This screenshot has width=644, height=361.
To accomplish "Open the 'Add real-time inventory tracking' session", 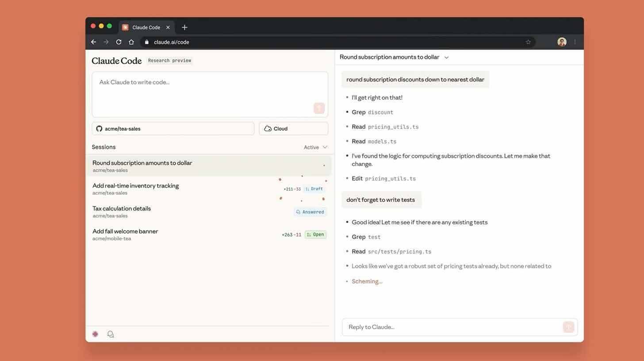I will click(x=209, y=189).
